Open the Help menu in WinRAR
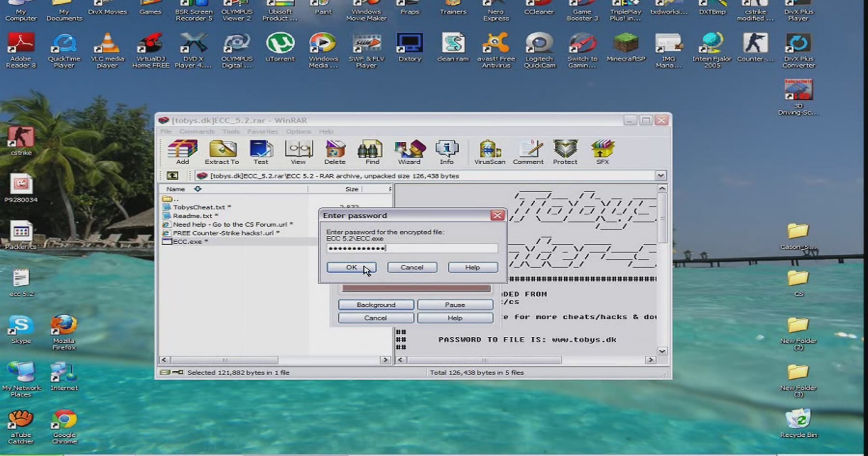The width and height of the screenshot is (868, 456). (326, 131)
